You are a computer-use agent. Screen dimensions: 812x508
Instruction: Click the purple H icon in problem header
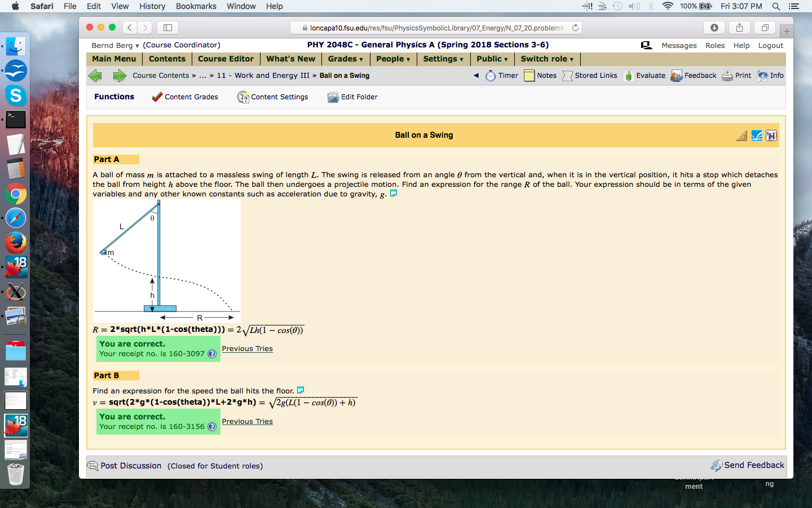pyautogui.click(x=771, y=135)
